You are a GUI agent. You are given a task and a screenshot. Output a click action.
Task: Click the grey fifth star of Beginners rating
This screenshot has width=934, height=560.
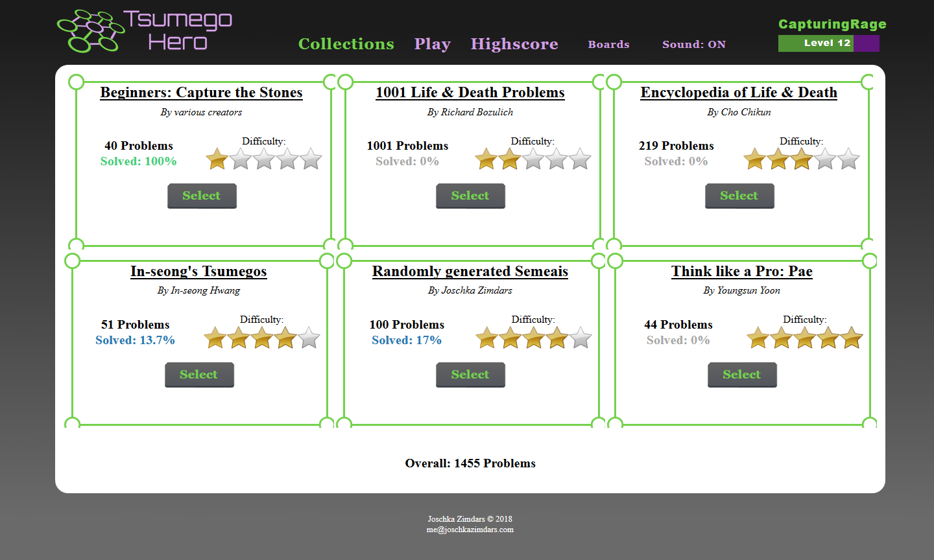tap(311, 159)
